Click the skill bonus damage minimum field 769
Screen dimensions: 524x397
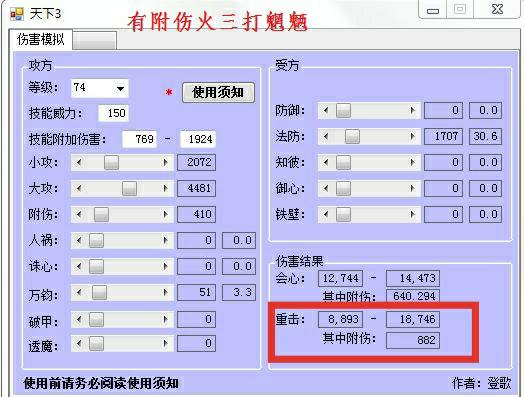139,139
